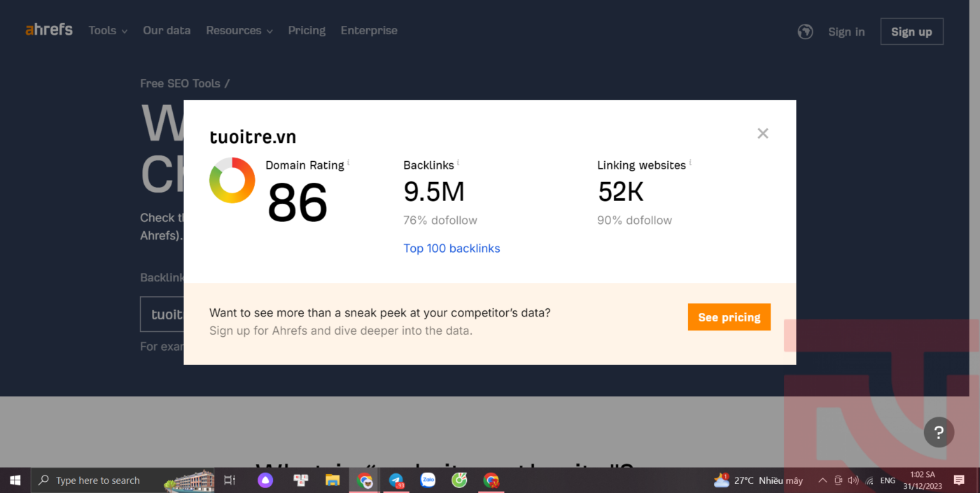Click the 52K linking websites value
This screenshot has width=980, height=493.
coord(621,192)
